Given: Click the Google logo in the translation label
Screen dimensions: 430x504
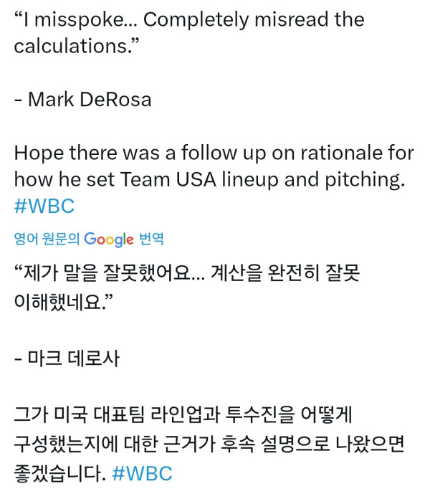Looking at the screenshot, I should (x=109, y=239).
